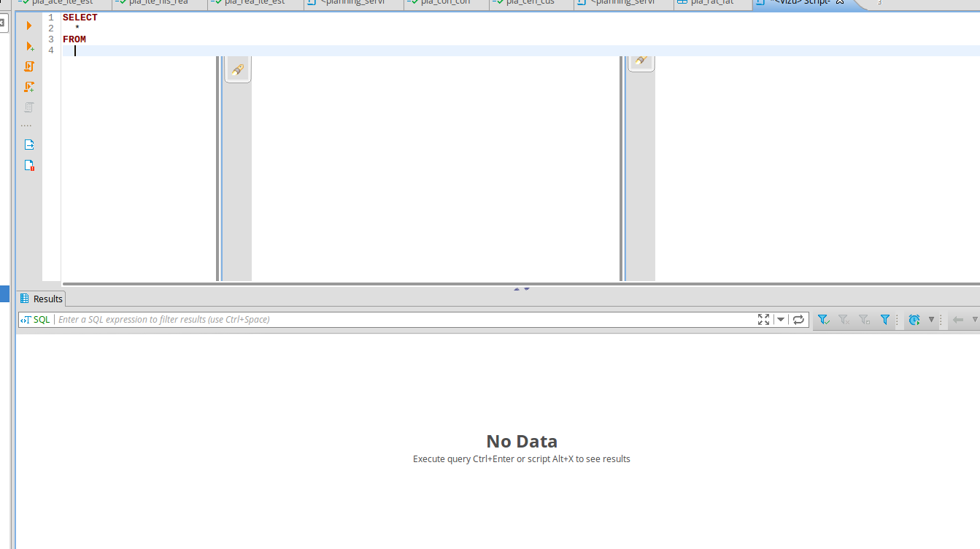Click the Results tab label

pyautogui.click(x=46, y=299)
